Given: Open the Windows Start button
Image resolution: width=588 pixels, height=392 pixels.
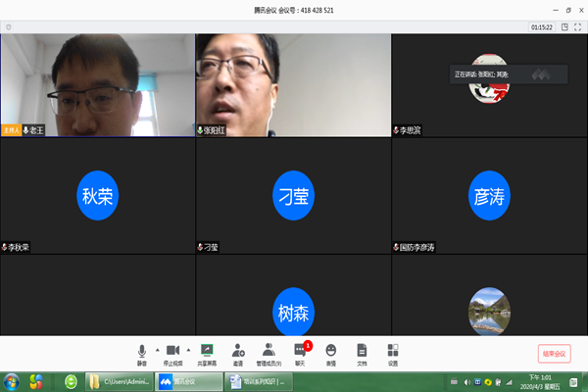Looking at the screenshot, I should click(12, 382).
